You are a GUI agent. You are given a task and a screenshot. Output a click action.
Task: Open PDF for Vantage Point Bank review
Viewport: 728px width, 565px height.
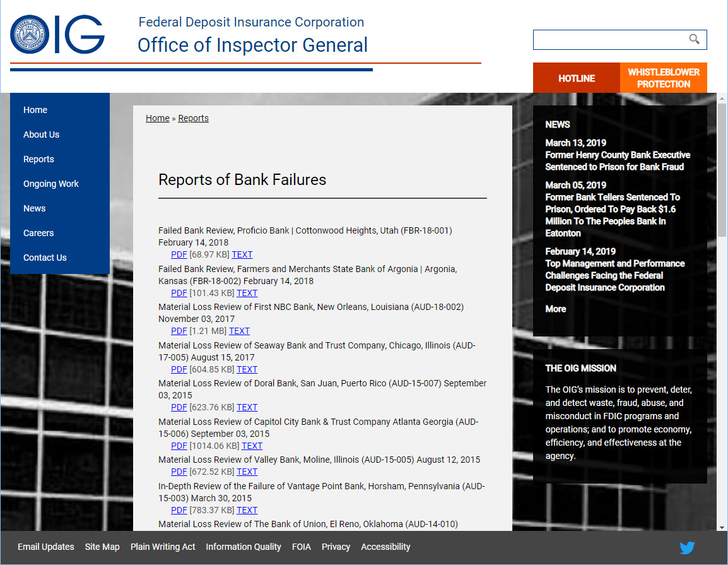tap(179, 511)
